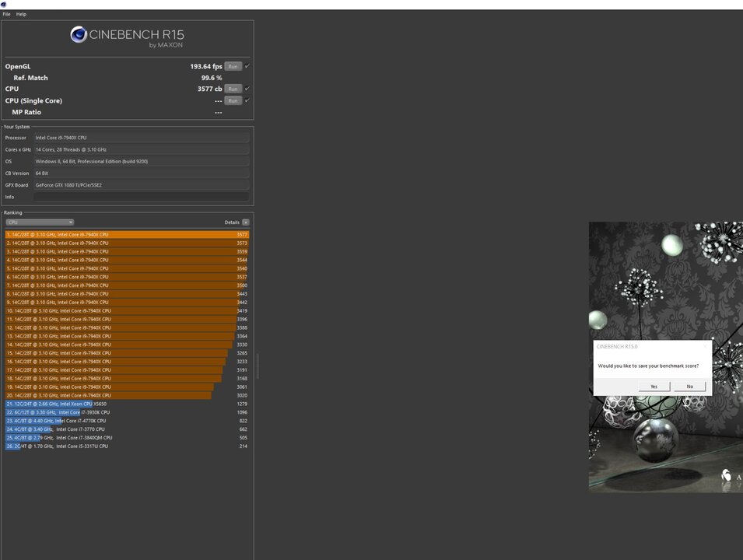Toggle the CPU (Single Core) checkbox
743x560 pixels.
pos(247,100)
